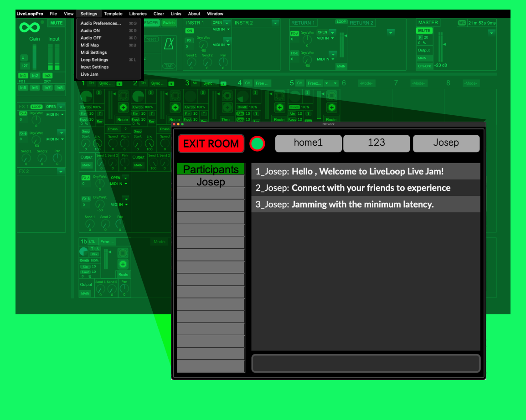
Task: Open the FX 2 panel dropdown
Action: click(x=61, y=172)
